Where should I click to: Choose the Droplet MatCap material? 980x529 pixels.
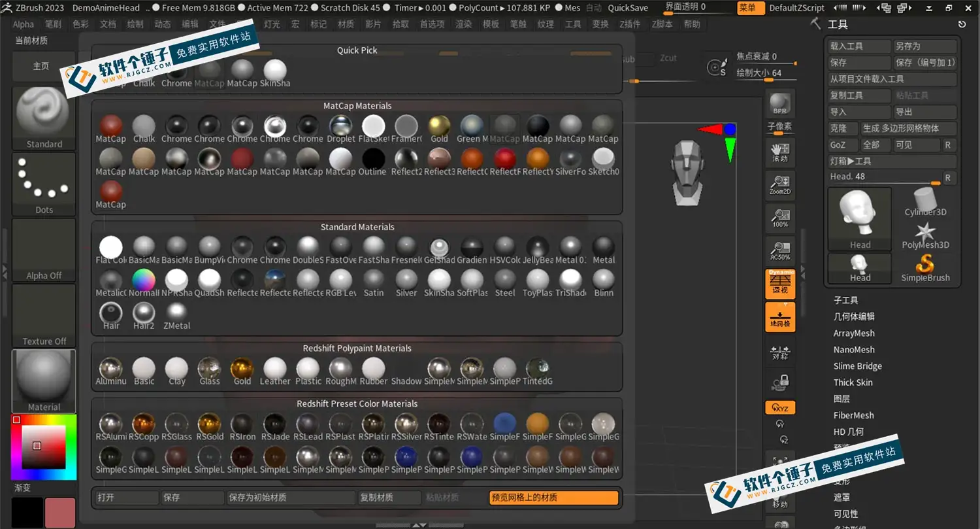[x=340, y=129]
